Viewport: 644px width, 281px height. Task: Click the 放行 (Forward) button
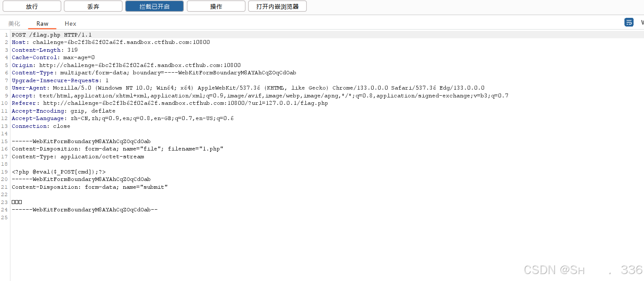click(32, 7)
